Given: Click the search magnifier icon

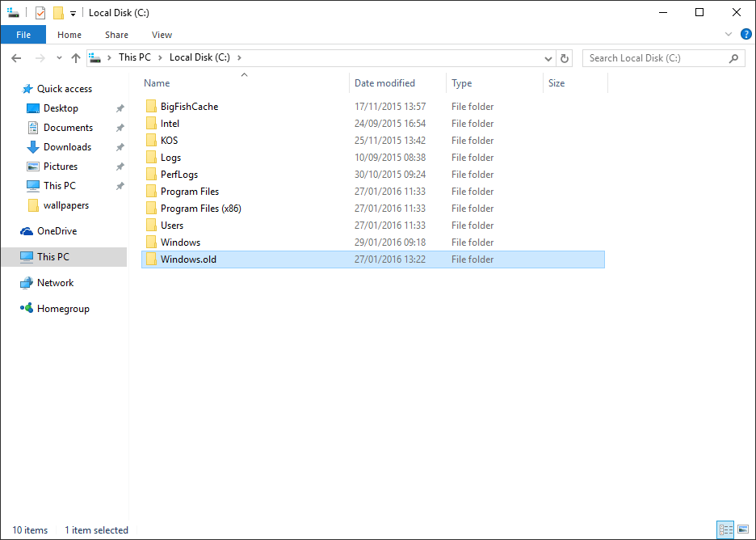Looking at the screenshot, I should (733, 58).
